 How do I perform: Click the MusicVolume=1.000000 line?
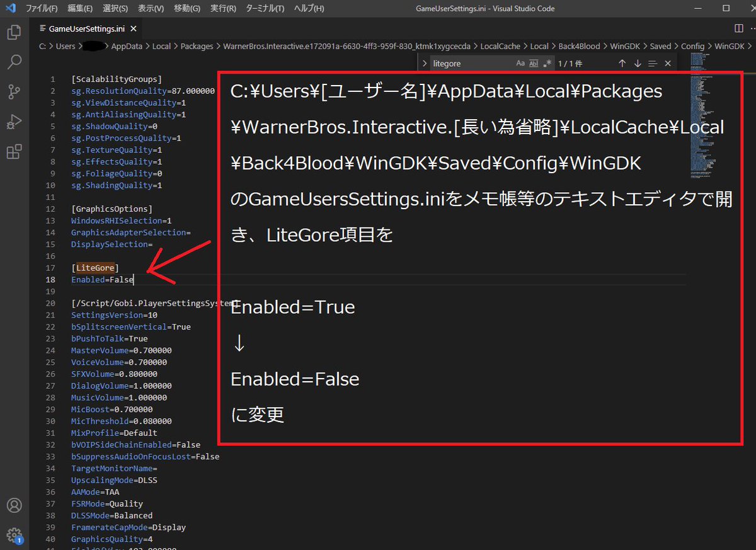pyautogui.click(x=119, y=398)
